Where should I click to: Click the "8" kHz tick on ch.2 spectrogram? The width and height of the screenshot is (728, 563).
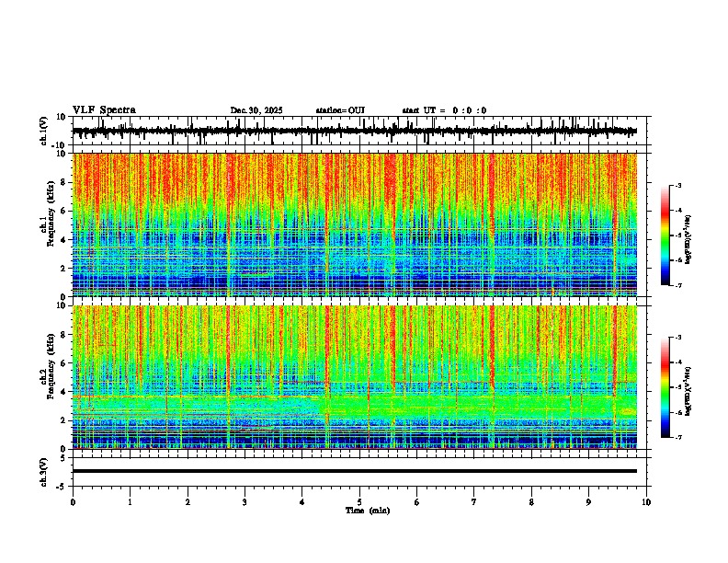64,335
